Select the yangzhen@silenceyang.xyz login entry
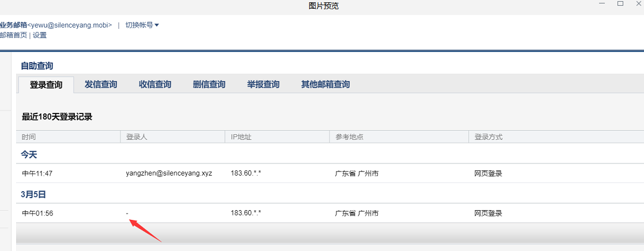Screen dimensions: 644x251 (169, 173)
